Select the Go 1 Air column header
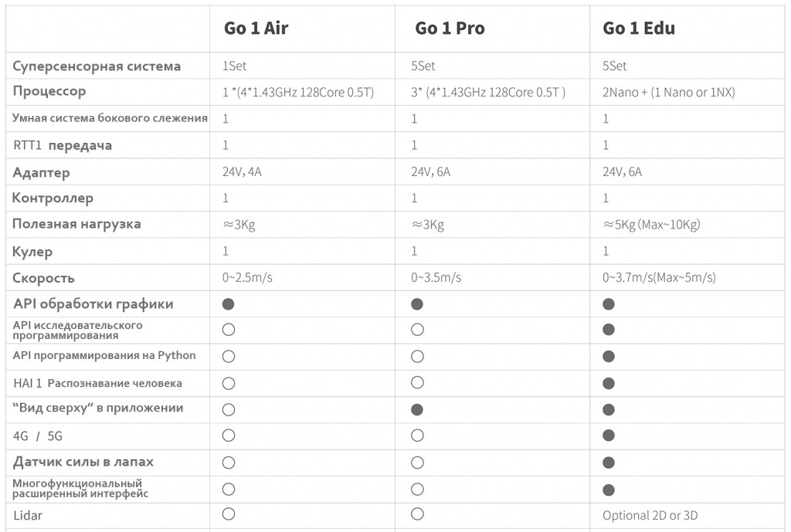The image size is (791, 532). click(256, 29)
